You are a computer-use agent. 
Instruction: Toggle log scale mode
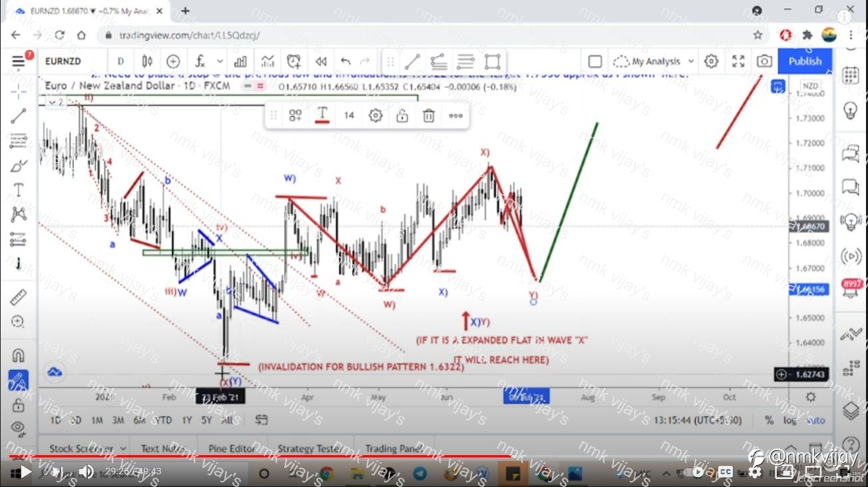[790, 420]
